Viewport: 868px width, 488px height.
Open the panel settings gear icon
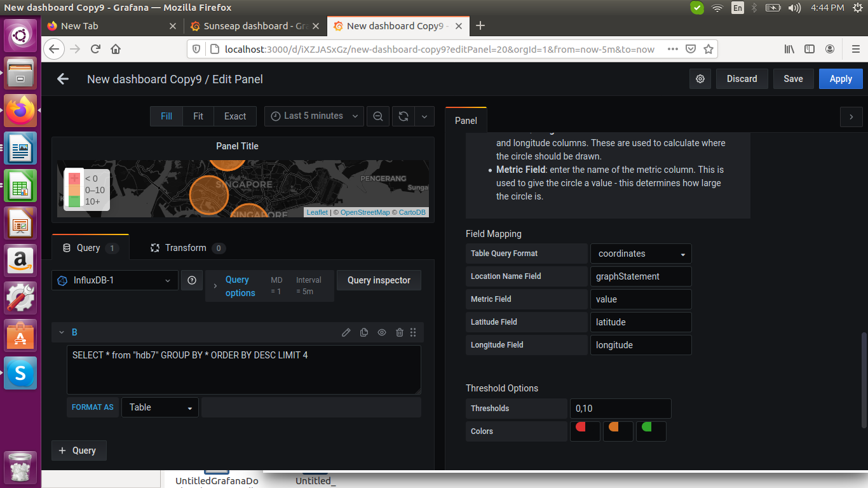(700, 78)
